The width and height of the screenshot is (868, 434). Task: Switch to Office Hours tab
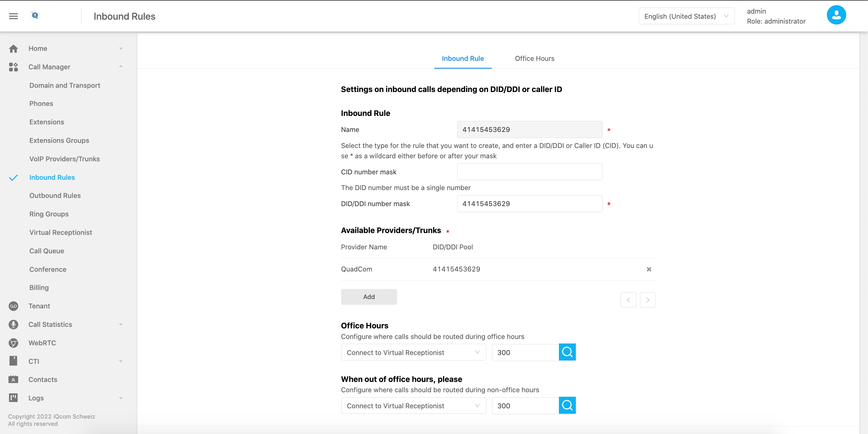pos(534,58)
